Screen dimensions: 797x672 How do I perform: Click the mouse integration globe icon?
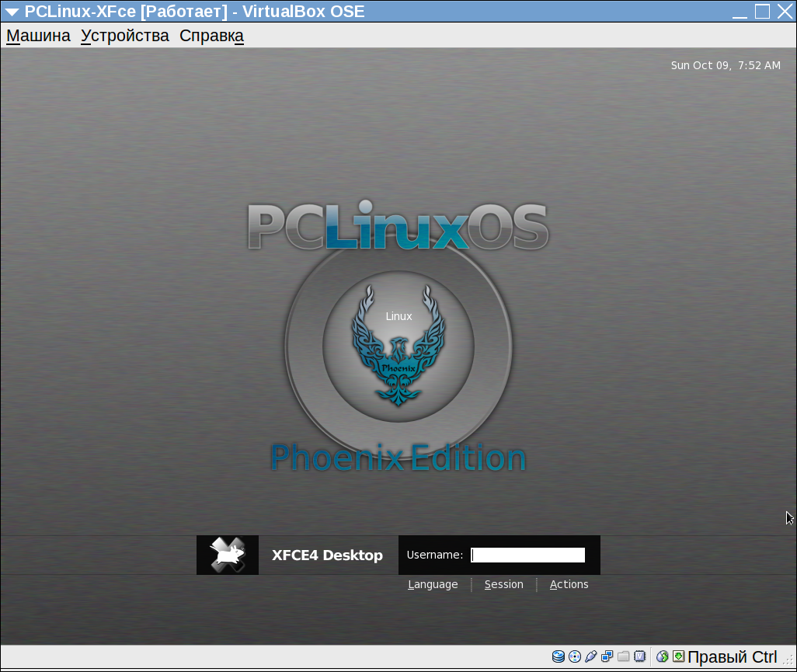coord(662,656)
